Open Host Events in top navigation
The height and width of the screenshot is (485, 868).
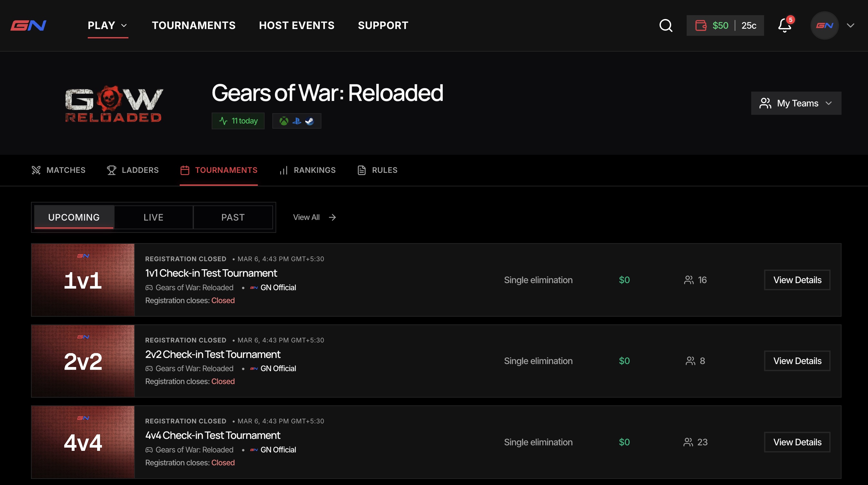[297, 25]
